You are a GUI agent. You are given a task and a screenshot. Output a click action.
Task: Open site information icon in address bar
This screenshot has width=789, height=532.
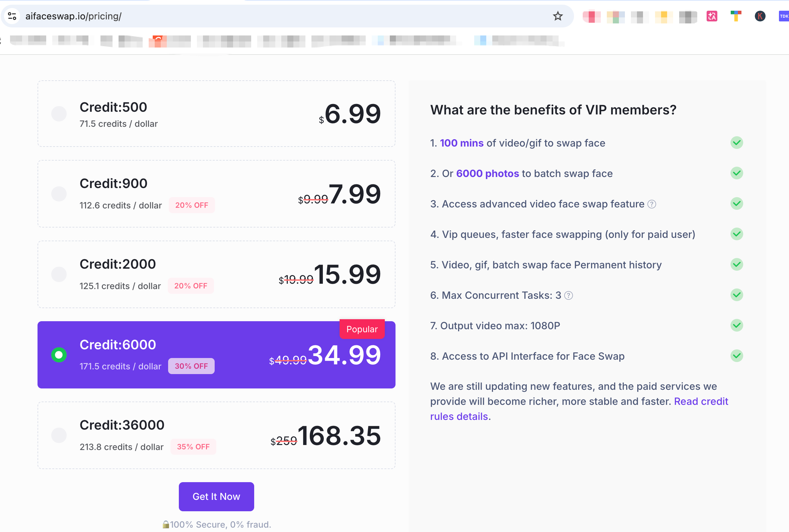point(12,16)
